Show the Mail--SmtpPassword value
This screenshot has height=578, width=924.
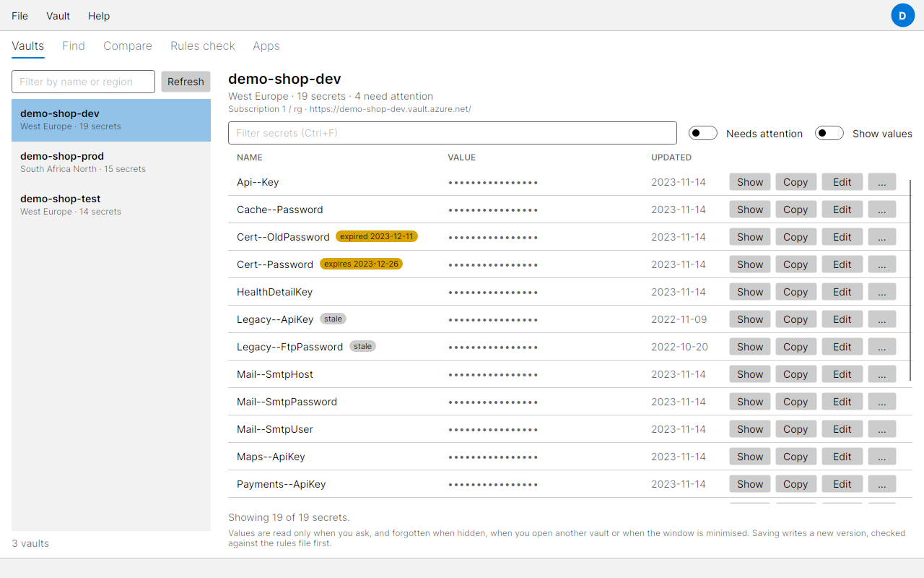(750, 402)
